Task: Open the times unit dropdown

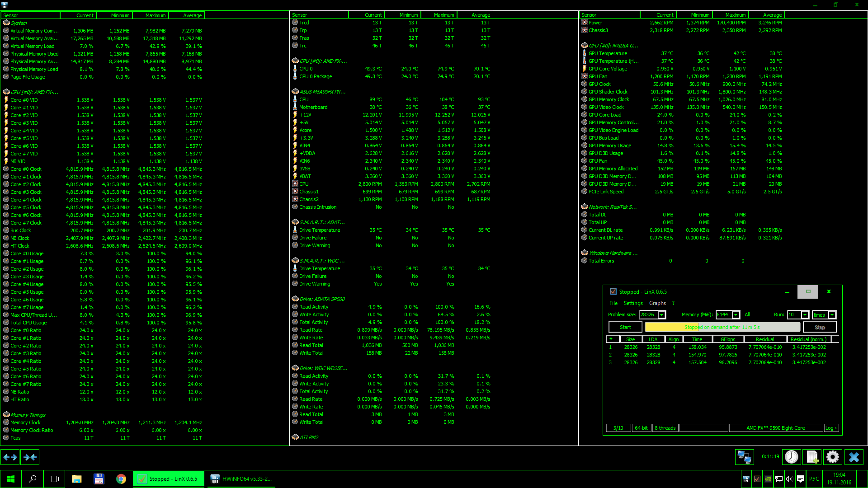Action: tap(832, 315)
